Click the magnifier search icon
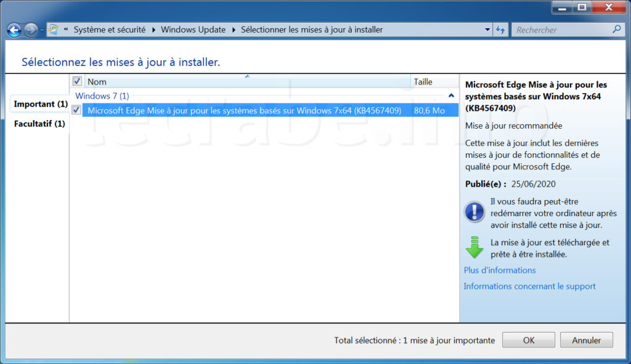This screenshot has height=364, width=631. (x=616, y=30)
